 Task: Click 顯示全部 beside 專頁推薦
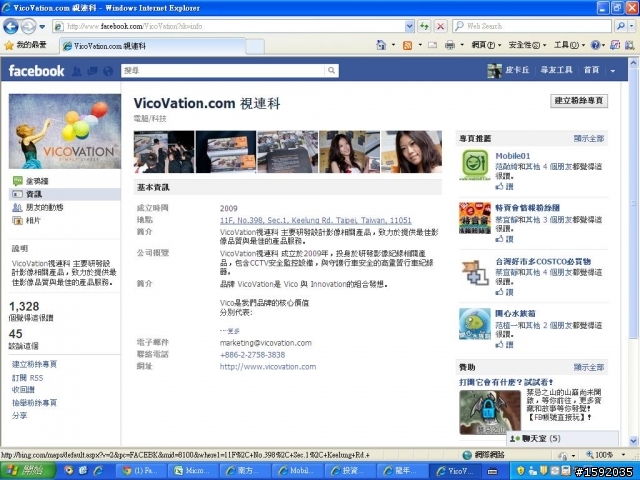point(589,138)
